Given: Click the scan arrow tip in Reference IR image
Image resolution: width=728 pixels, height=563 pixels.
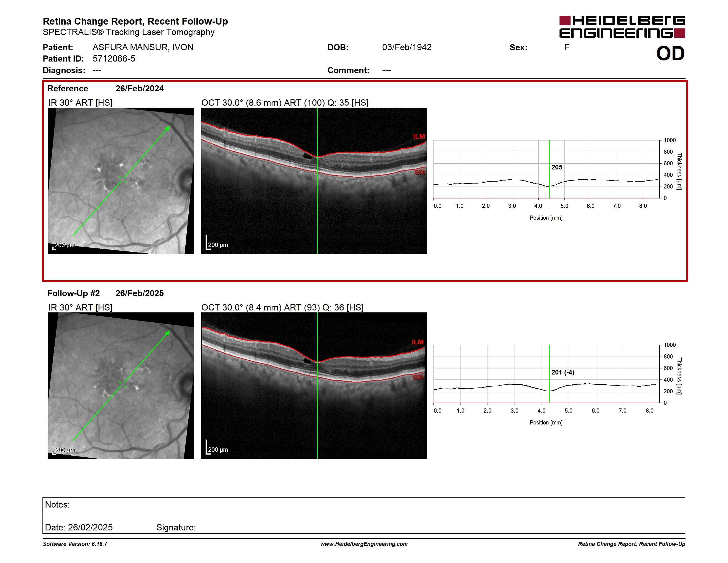Looking at the screenshot, I should click(x=168, y=128).
